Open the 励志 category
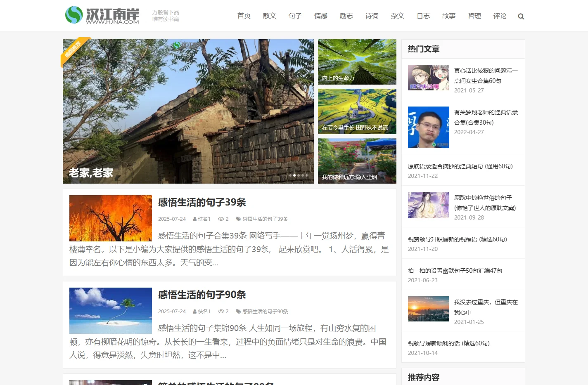 click(x=346, y=16)
